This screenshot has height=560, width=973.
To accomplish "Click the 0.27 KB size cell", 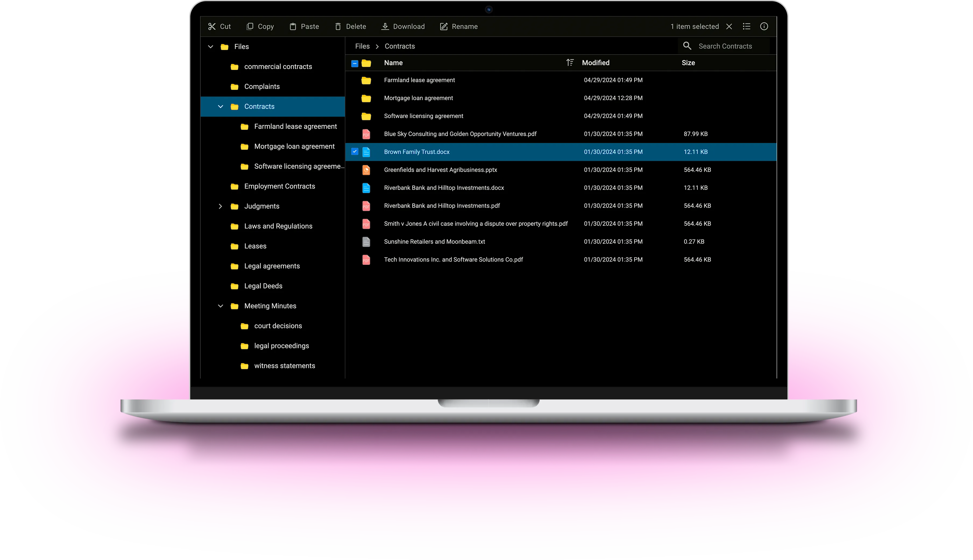I will 694,241.
